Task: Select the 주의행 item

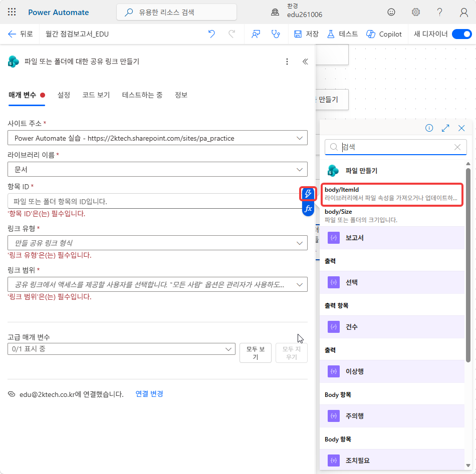Action: coord(392,416)
